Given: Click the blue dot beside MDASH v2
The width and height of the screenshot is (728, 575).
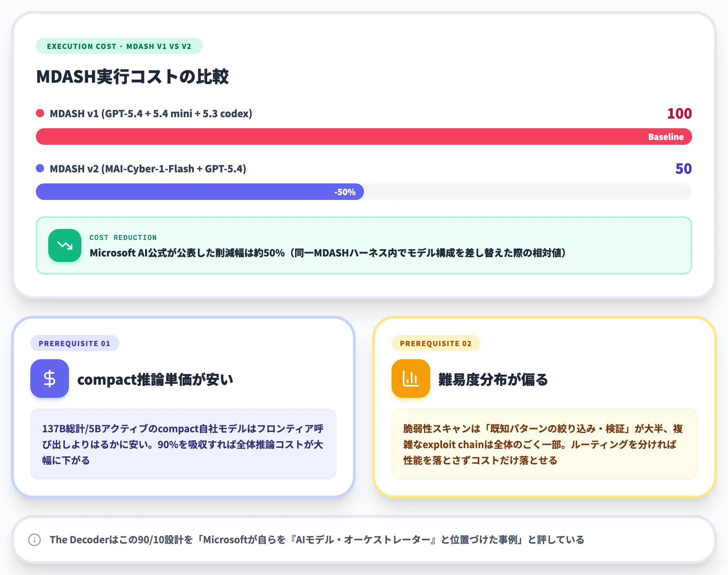Looking at the screenshot, I should click(40, 168).
